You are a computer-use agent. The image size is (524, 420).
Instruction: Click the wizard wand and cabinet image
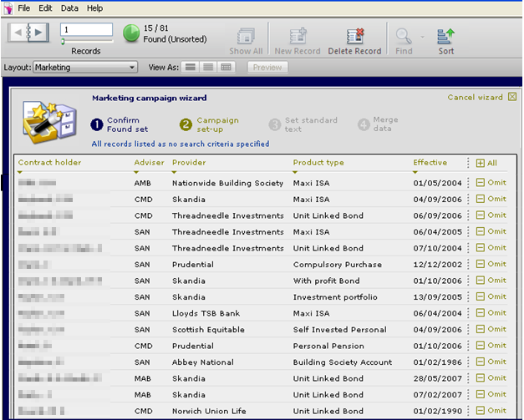coord(49,123)
